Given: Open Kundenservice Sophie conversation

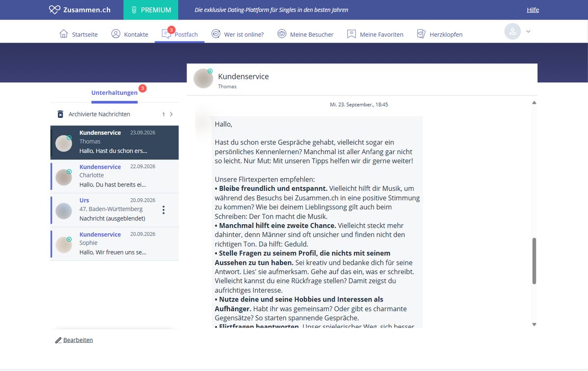Looking at the screenshot, I should 115,244.
